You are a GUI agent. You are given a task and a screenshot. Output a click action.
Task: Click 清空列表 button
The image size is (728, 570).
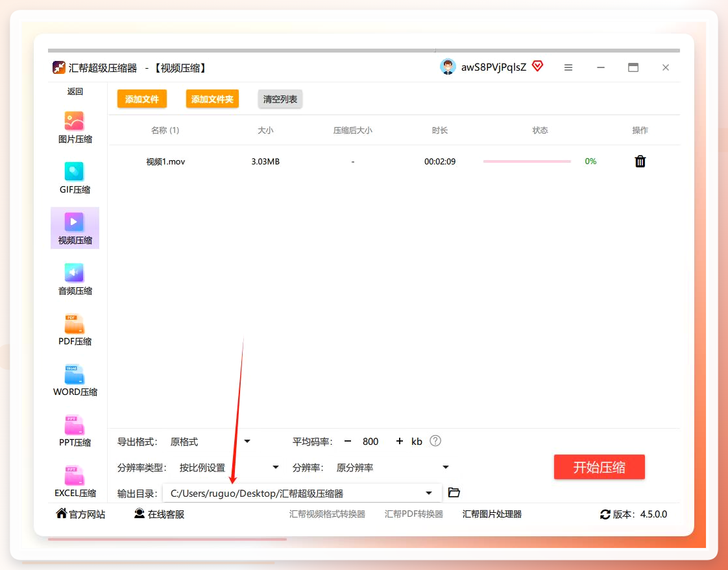point(280,99)
